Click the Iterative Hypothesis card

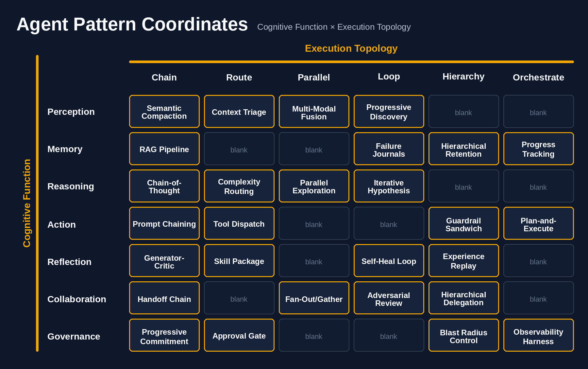tap(389, 186)
